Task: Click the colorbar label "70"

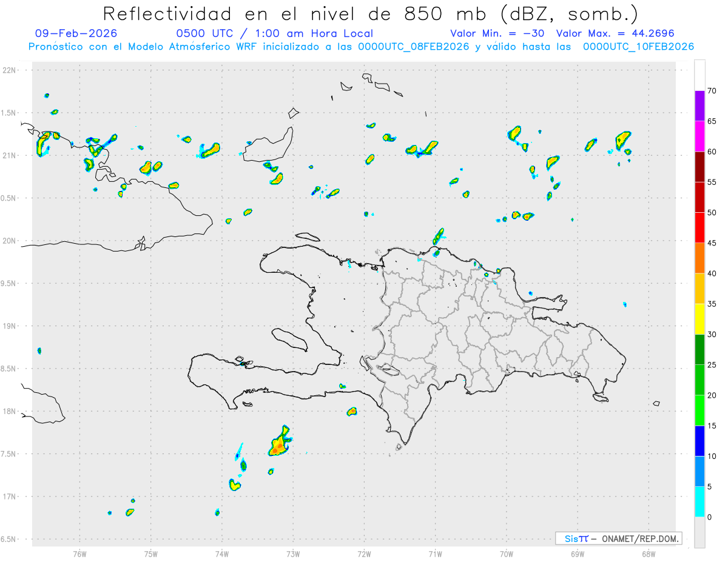Action: click(712, 91)
